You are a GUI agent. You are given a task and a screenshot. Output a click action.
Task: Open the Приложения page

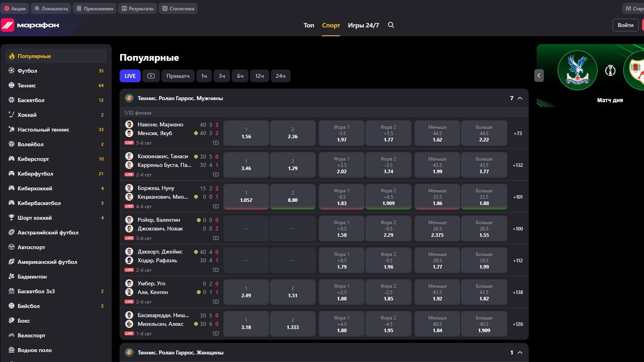click(95, 8)
